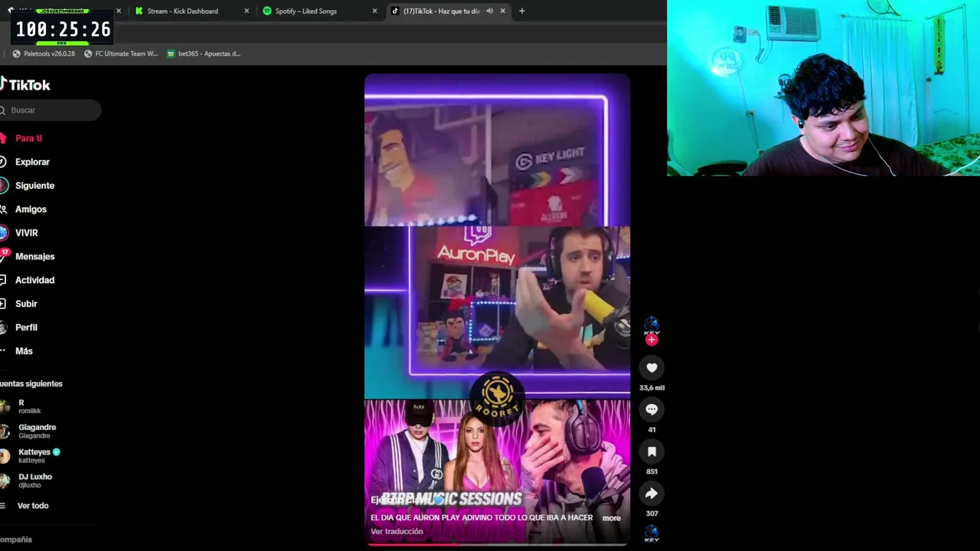Open the Giagandre account avatar
The image size is (980, 551).
pos(5,431)
